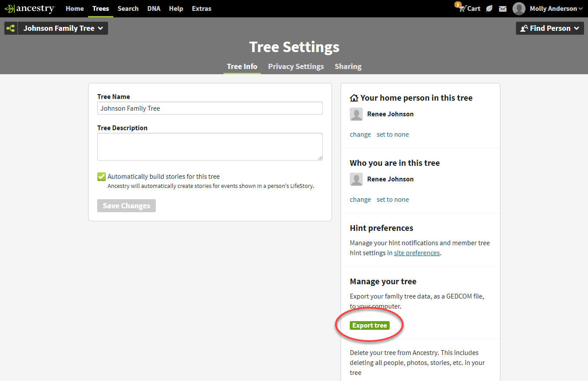Open the site preferences link
The height and width of the screenshot is (381, 588).
tap(417, 253)
